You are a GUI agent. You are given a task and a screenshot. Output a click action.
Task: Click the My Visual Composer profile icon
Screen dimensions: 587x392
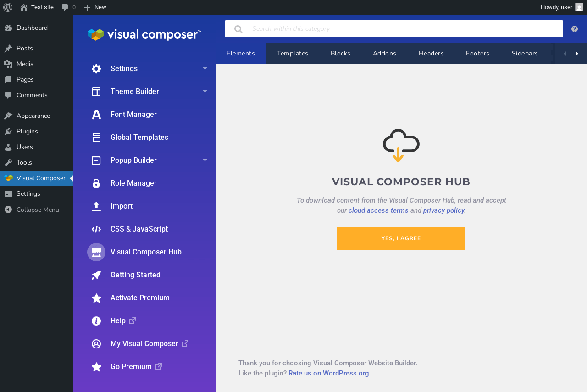pyautogui.click(x=96, y=344)
